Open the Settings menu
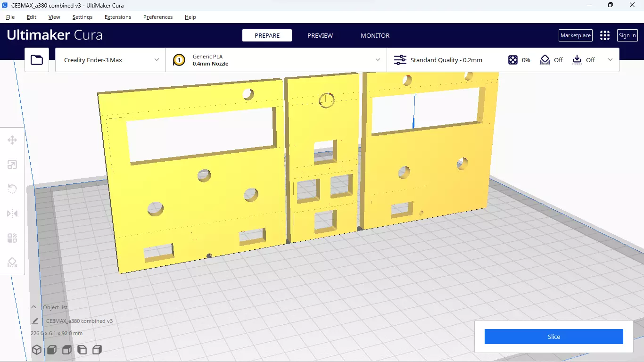 tap(83, 17)
